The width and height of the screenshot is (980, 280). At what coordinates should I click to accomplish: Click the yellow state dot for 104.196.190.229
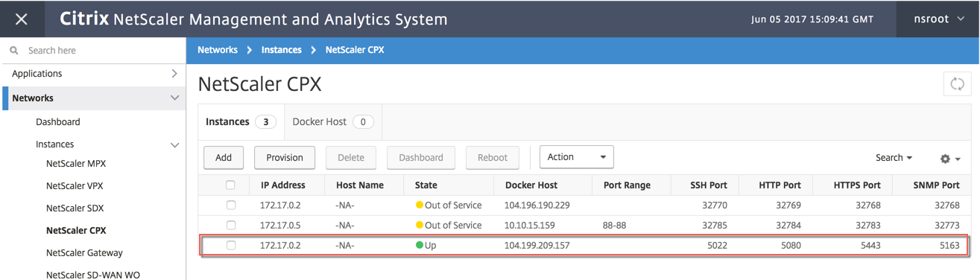[x=419, y=206]
